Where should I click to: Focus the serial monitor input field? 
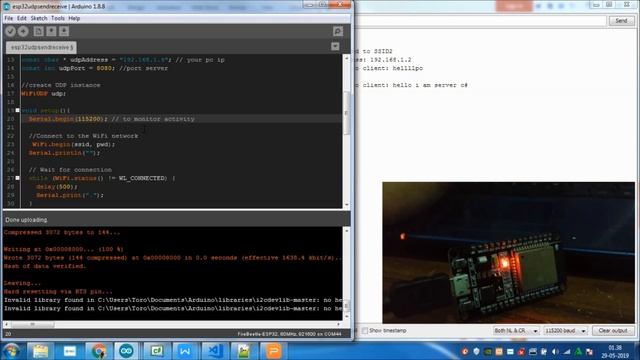(481, 20)
